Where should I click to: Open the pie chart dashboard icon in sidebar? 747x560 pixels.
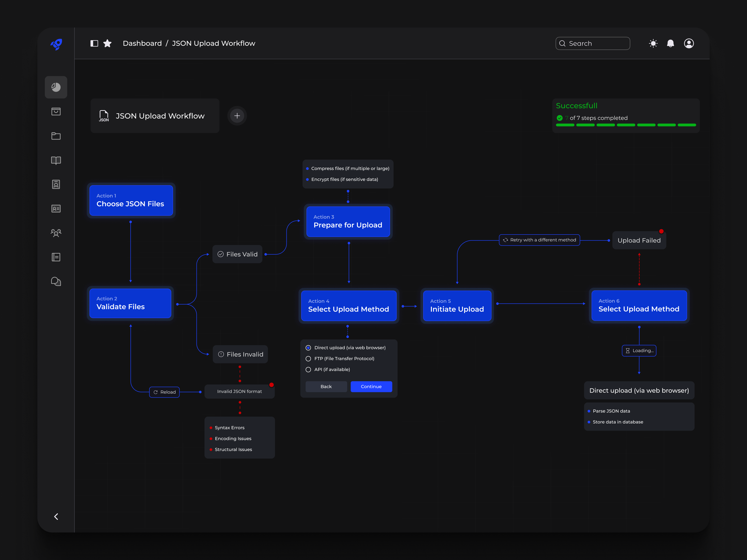(56, 87)
